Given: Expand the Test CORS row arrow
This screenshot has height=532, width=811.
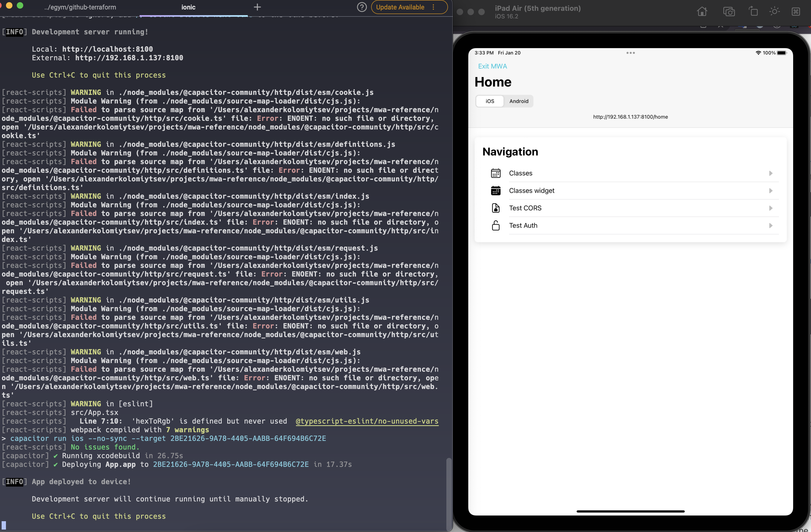Looking at the screenshot, I should [770, 208].
